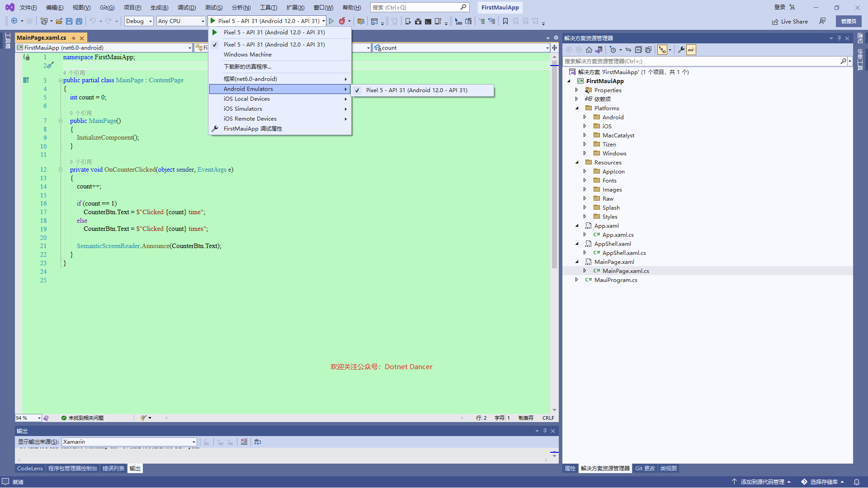Open the Debug configuration dropdown
Image resolution: width=868 pixels, height=488 pixels.
click(x=139, y=21)
